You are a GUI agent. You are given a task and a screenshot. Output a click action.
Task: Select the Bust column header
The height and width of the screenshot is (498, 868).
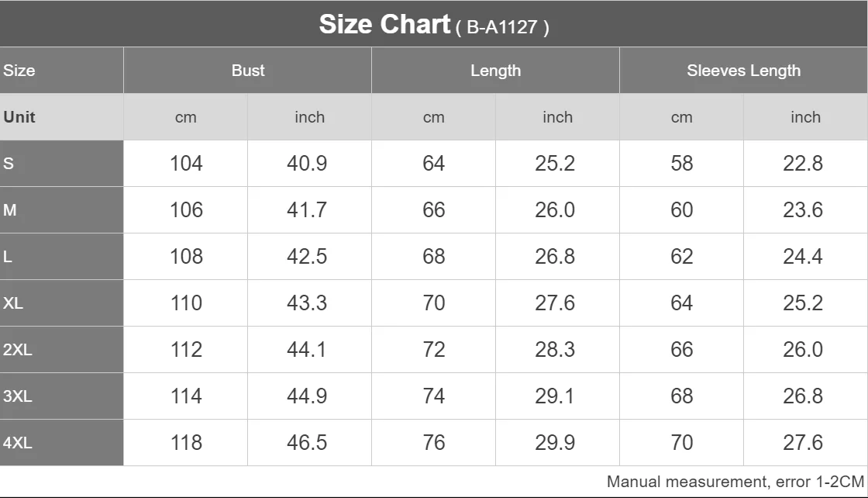point(248,71)
